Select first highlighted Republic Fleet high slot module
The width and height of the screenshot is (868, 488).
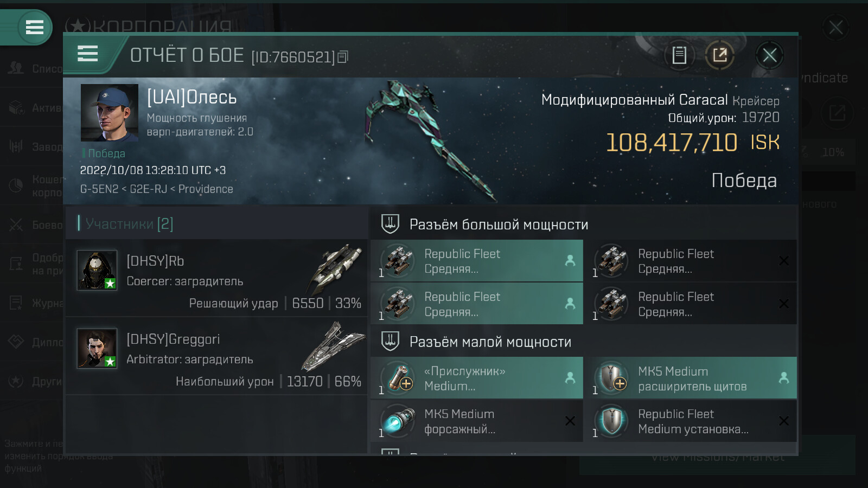point(477,261)
